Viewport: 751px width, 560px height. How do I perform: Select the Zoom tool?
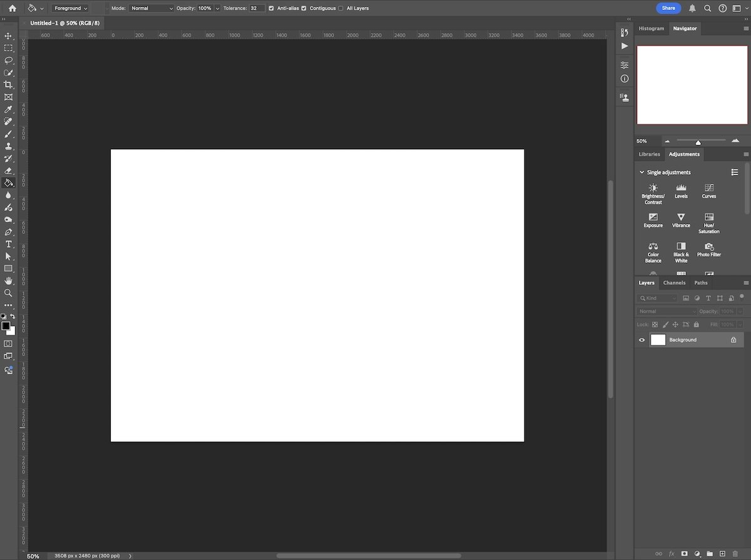pyautogui.click(x=9, y=293)
